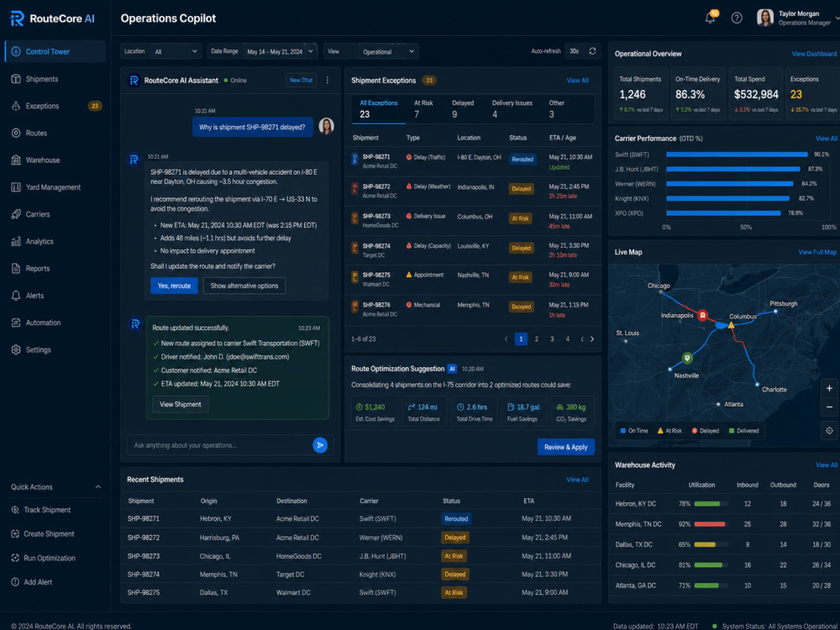Click the Settings gear sidebar icon
Image resolution: width=840 pixels, height=630 pixels.
tap(16, 349)
